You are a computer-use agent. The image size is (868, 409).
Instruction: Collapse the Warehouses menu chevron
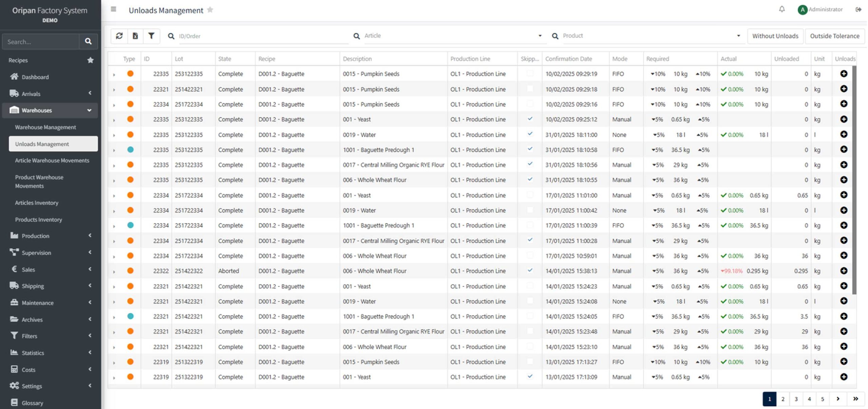[x=89, y=110]
